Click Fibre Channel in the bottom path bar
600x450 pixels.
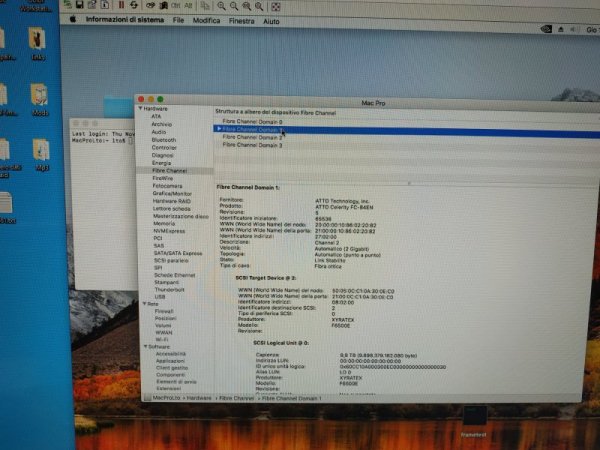tap(236, 398)
